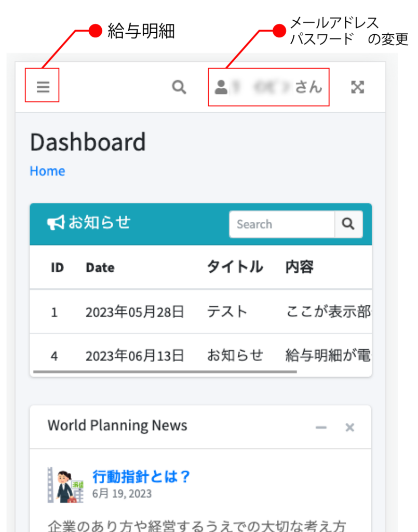Click the 内容 column header
Screen dimensions: 418x532
300,267
